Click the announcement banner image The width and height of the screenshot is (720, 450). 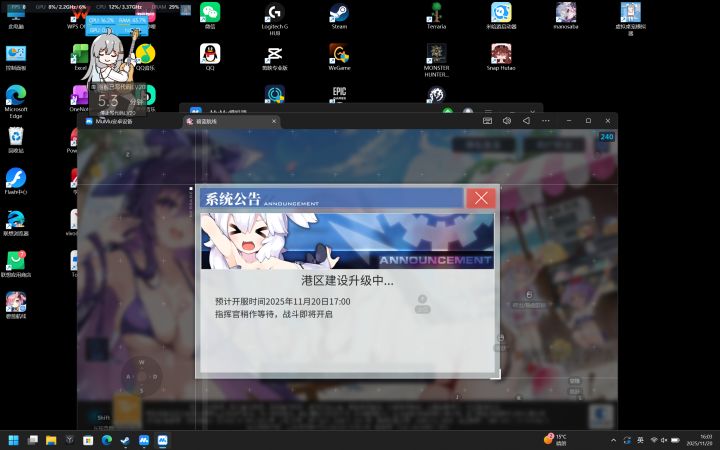point(347,241)
